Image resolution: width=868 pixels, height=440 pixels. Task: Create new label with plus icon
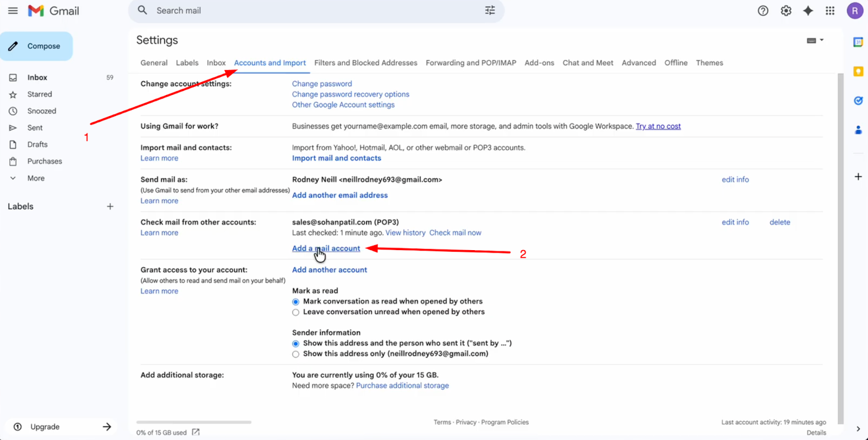110,207
